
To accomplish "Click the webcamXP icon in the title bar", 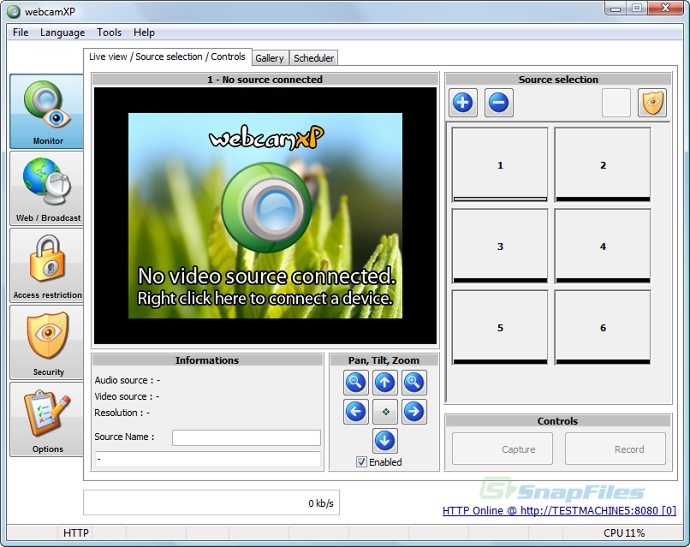I will 14,11.
